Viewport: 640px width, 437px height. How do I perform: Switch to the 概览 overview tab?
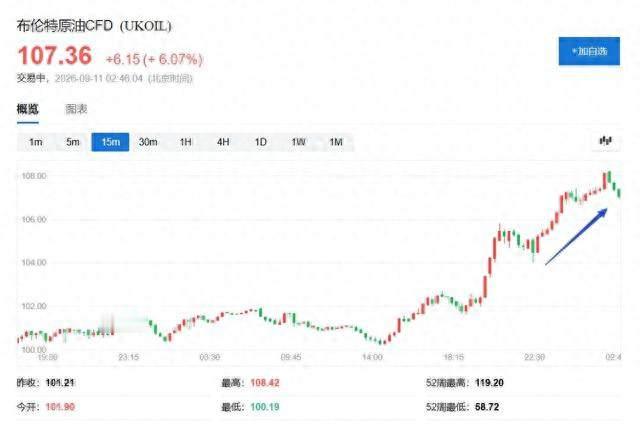point(28,109)
